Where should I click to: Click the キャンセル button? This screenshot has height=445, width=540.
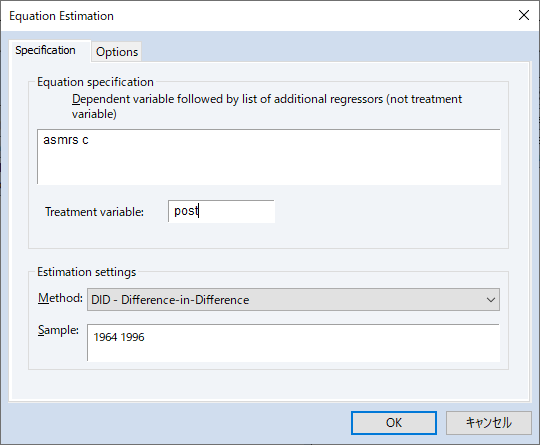[x=489, y=423]
